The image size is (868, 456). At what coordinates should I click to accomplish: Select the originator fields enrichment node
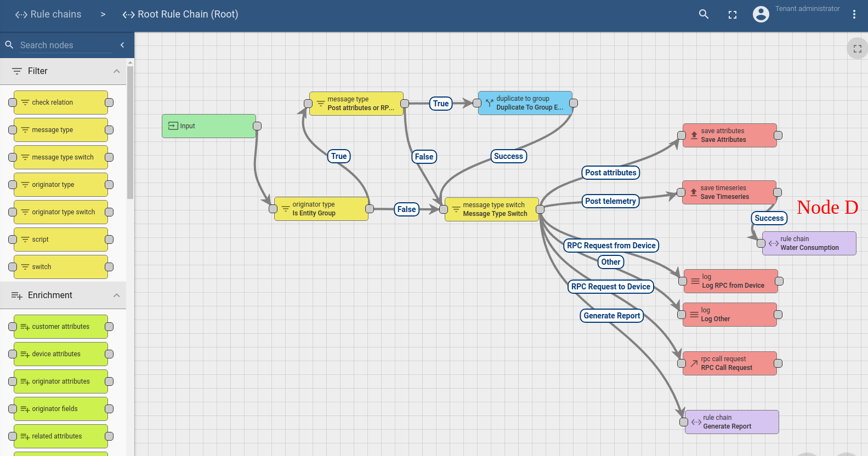pos(61,409)
